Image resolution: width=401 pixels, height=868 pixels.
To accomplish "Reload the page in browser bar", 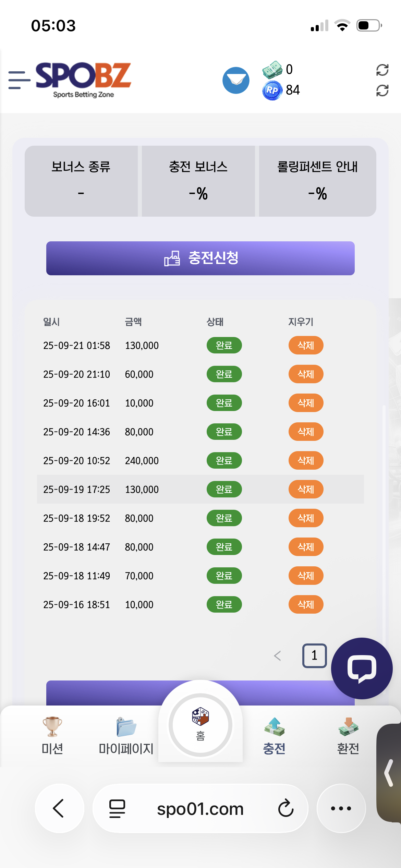I will pyautogui.click(x=285, y=808).
